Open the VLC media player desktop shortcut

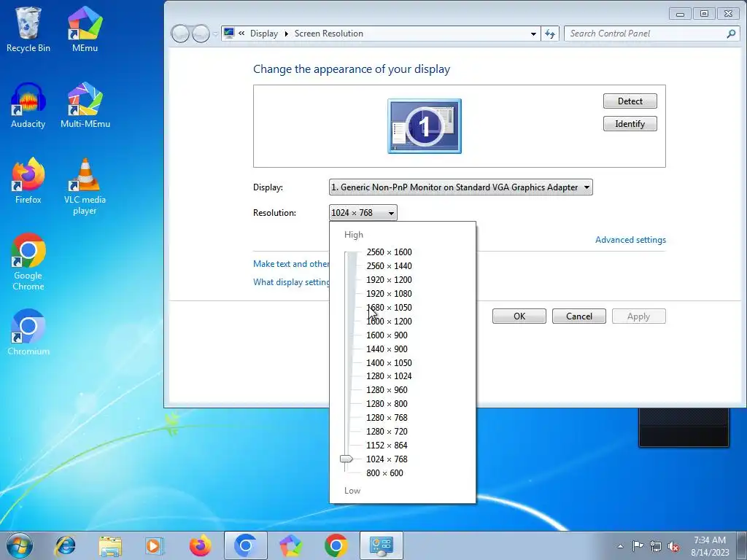(x=85, y=186)
